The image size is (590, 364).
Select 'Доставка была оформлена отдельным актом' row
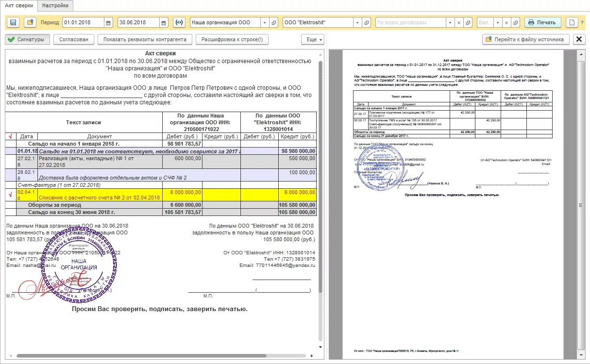point(161,175)
